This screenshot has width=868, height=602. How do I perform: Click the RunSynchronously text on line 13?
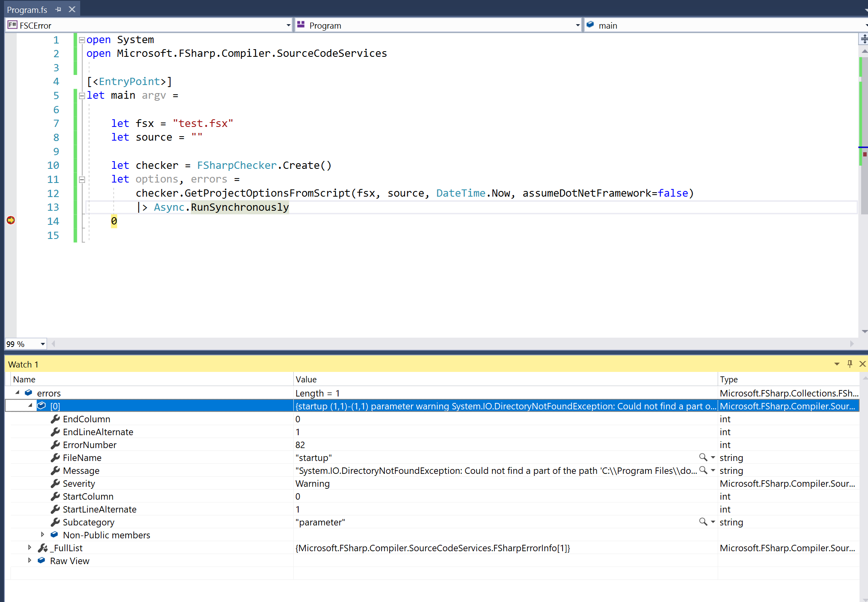(x=240, y=207)
